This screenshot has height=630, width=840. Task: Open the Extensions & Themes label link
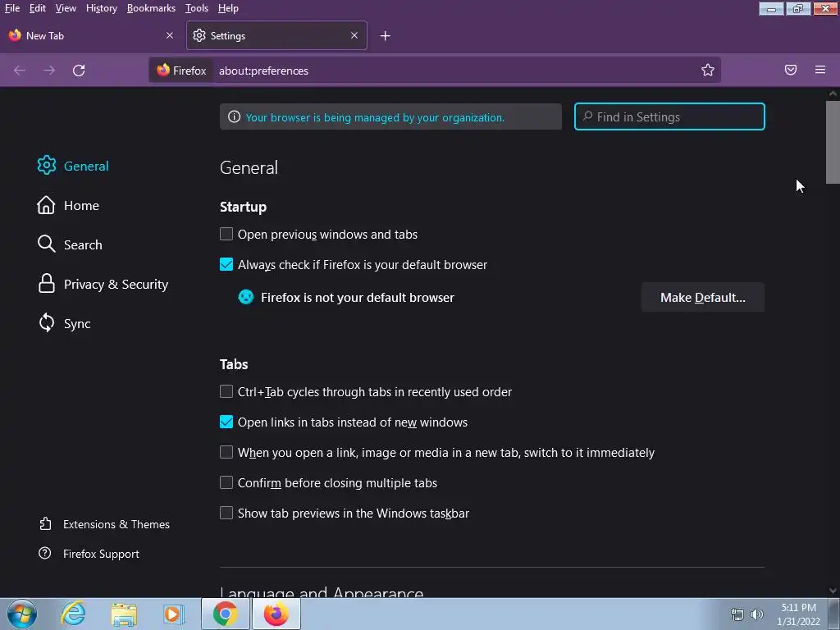tap(116, 524)
